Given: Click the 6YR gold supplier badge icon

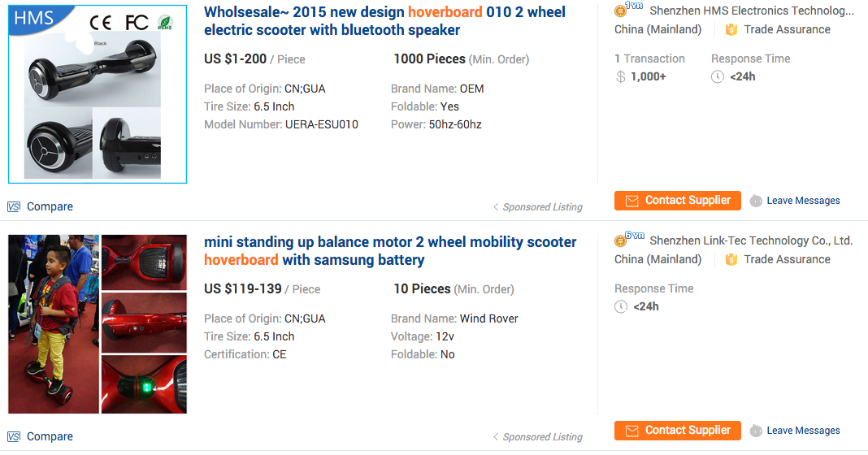Looking at the screenshot, I should point(622,240).
